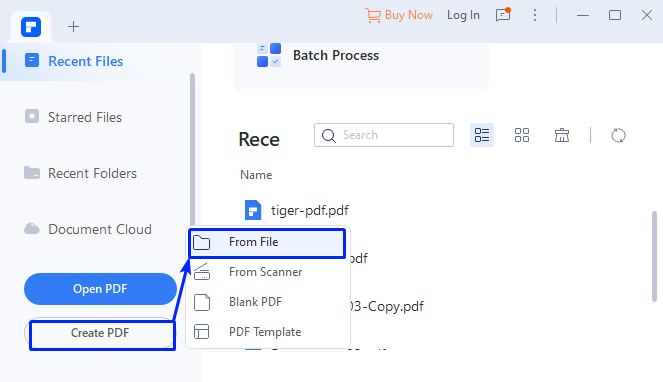Switch to grid thumbnail view
Screen dimensions: 663x382
(x=522, y=135)
